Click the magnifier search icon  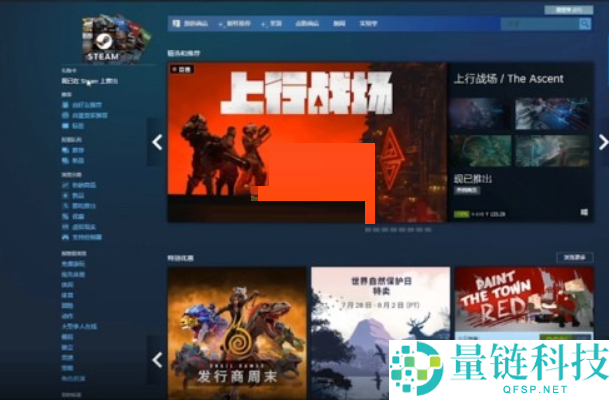(x=585, y=22)
